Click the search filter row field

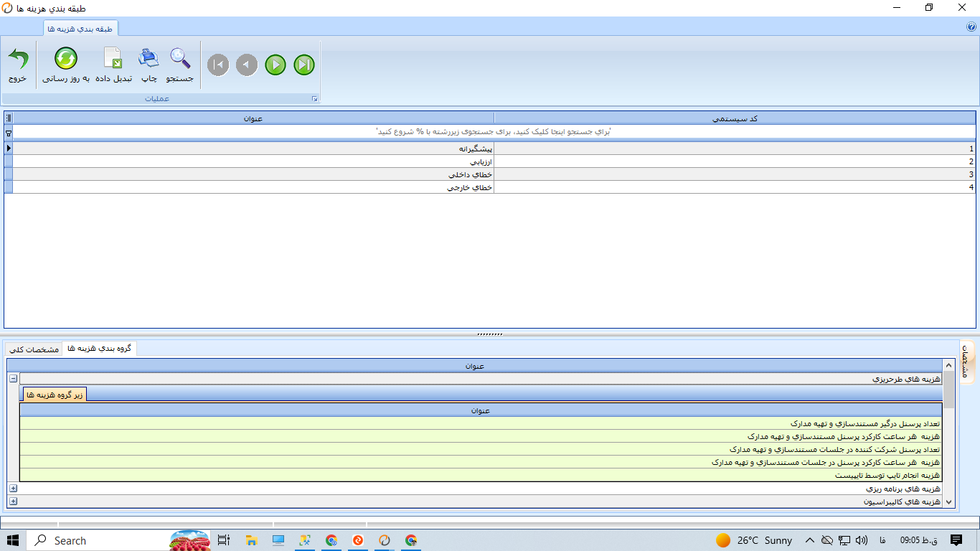click(x=494, y=132)
